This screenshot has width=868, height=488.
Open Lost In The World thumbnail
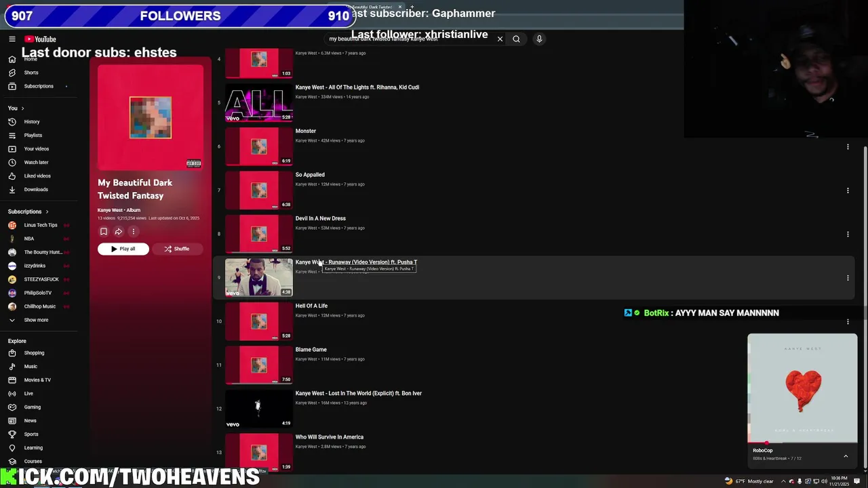click(x=259, y=409)
